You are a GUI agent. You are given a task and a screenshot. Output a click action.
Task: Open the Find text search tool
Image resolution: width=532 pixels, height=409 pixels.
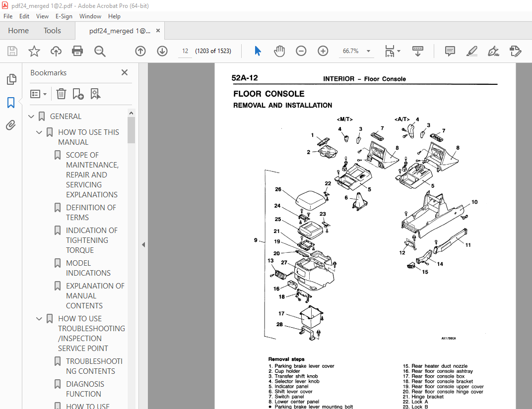100,51
